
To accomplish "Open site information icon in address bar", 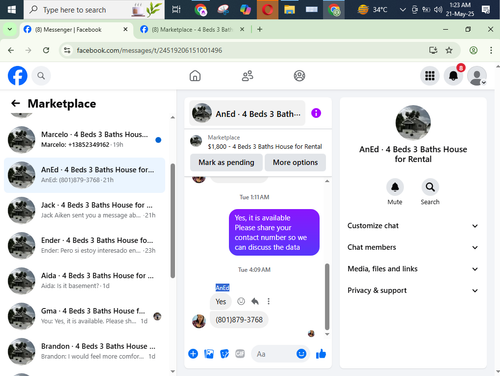I will (x=67, y=50).
